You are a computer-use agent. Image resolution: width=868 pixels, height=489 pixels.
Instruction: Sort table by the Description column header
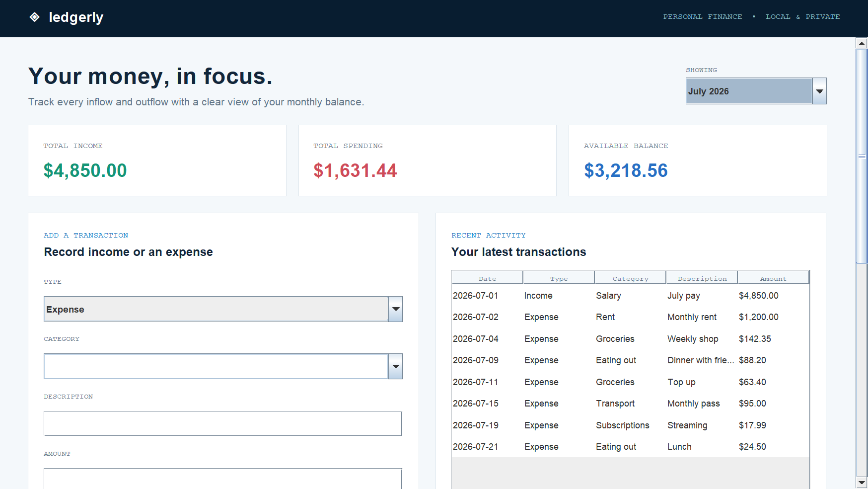(x=702, y=278)
